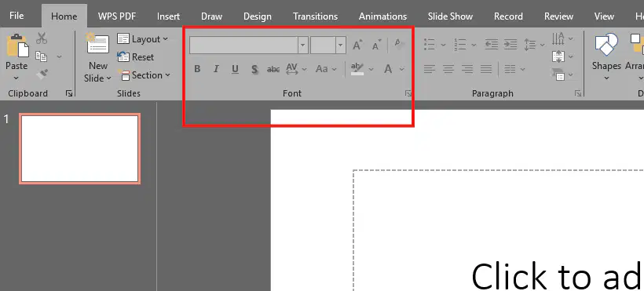The height and width of the screenshot is (291, 644).
Task: Open the Font dialog launcher
Action: pyautogui.click(x=408, y=93)
